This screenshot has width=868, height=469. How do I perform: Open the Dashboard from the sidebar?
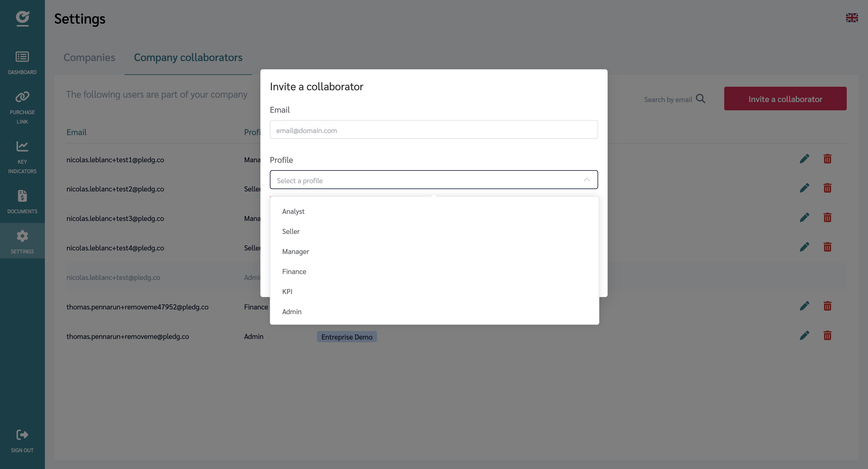22,62
